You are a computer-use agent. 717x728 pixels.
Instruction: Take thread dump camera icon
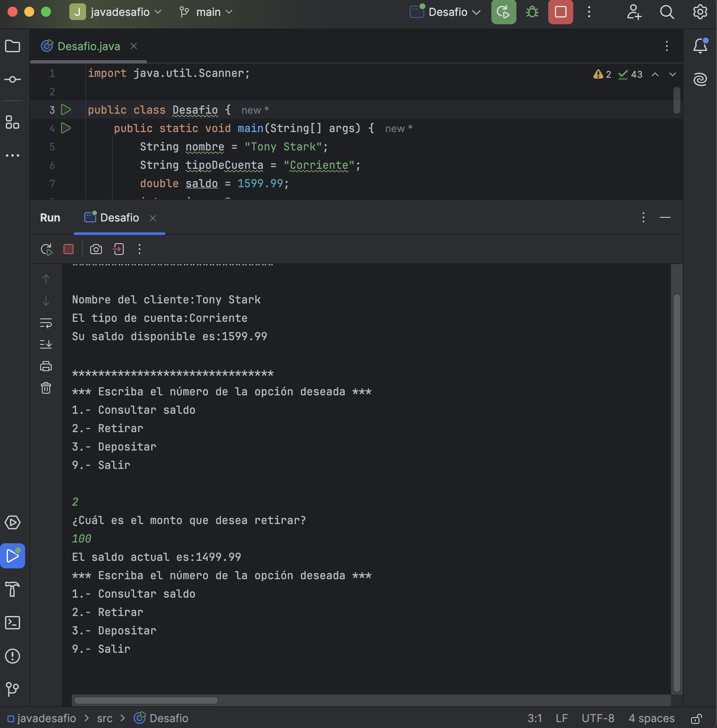(x=96, y=249)
